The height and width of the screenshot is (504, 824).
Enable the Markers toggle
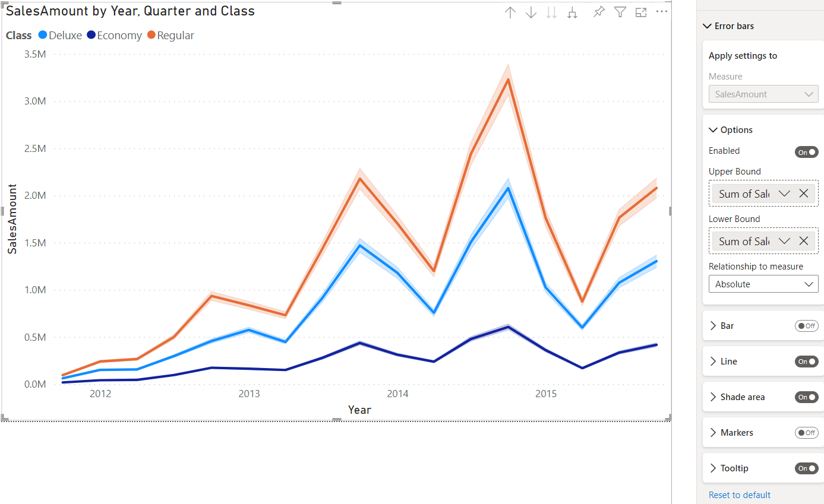click(x=806, y=433)
